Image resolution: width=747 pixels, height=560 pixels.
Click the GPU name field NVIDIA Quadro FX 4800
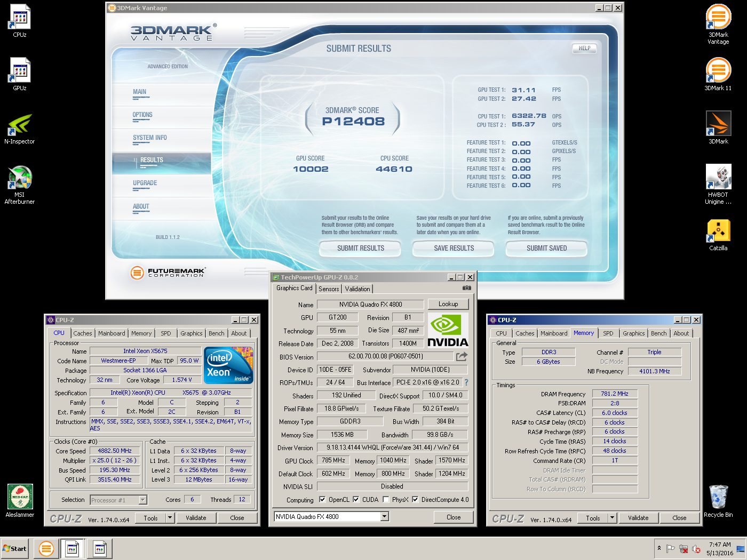[x=370, y=305]
